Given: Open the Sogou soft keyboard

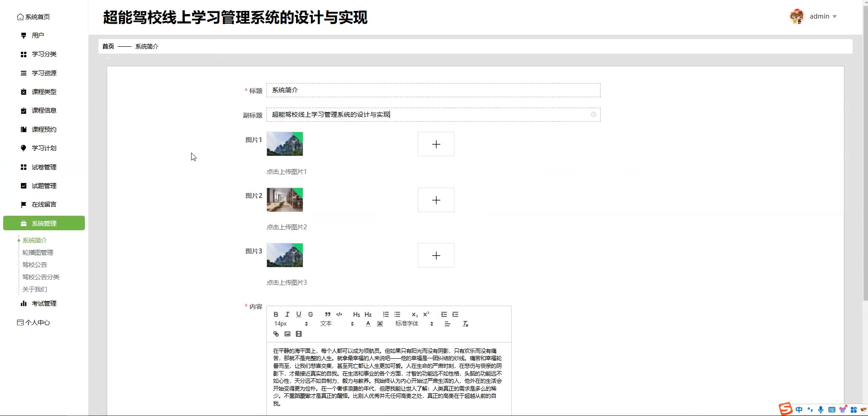Looking at the screenshot, I should pos(832,410).
